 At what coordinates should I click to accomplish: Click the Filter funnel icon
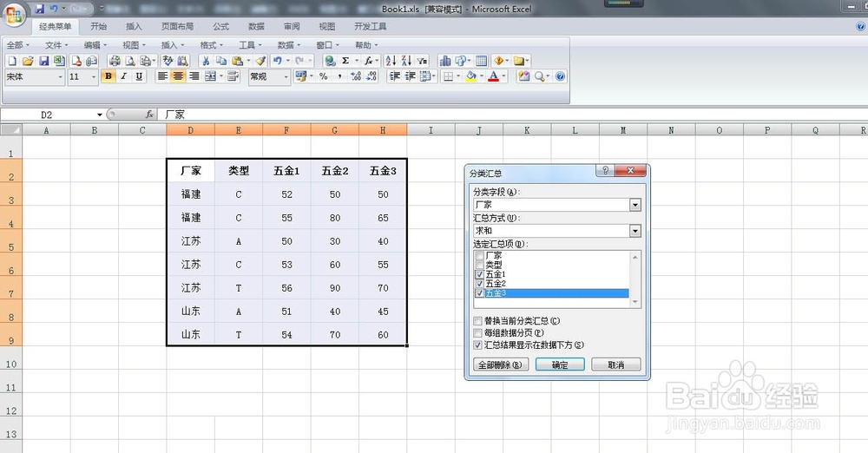click(423, 61)
